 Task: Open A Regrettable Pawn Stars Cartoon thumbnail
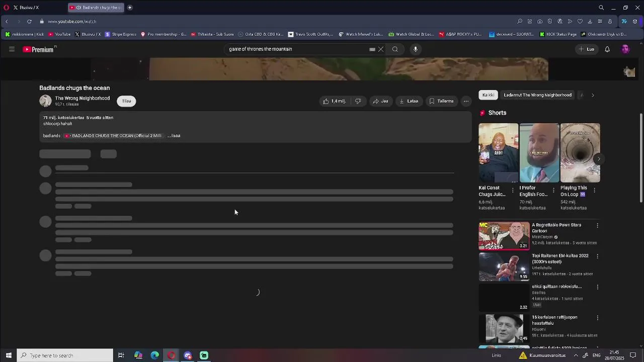[x=504, y=236]
